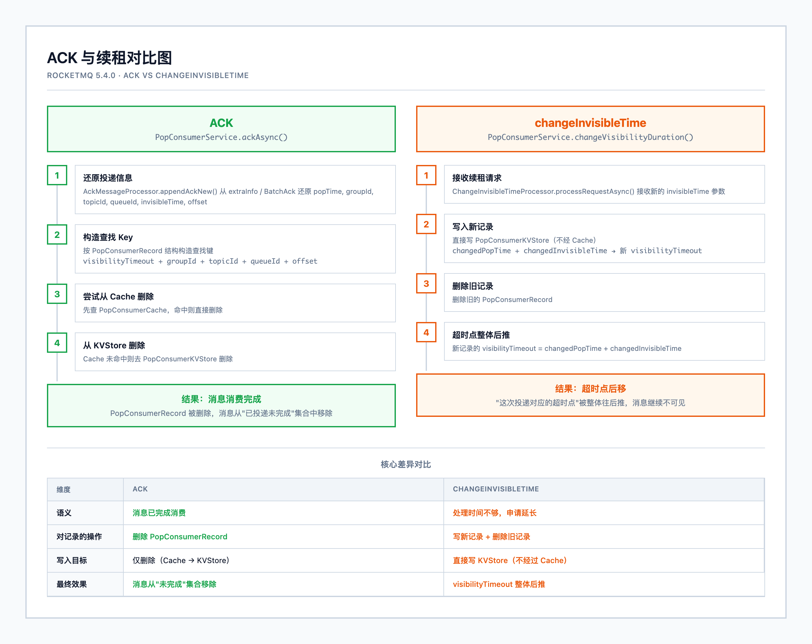The height and width of the screenshot is (644, 812).
Task: Click orange step 1 number badge
Action: [x=426, y=175]
